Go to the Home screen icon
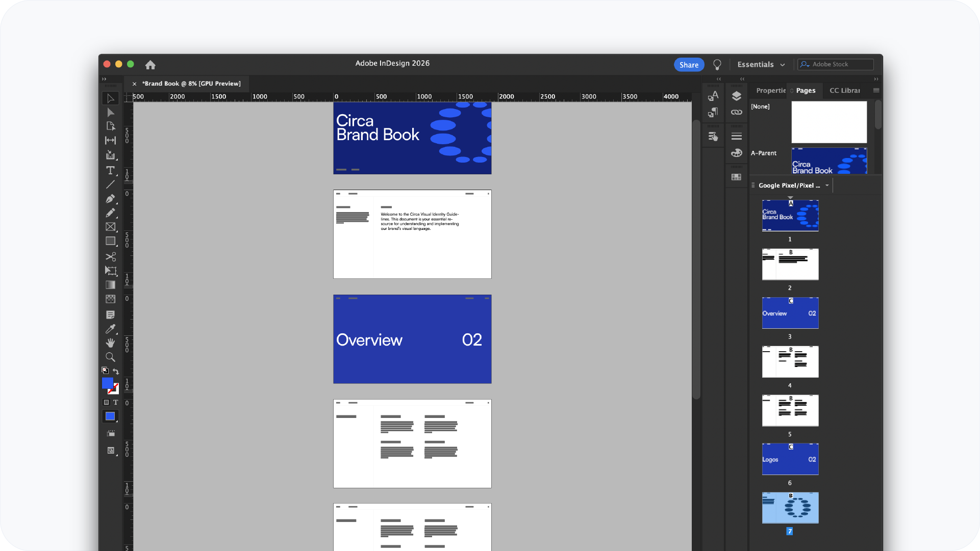The width and height of the screenshot is (980, 551). [x=150, y=65]
